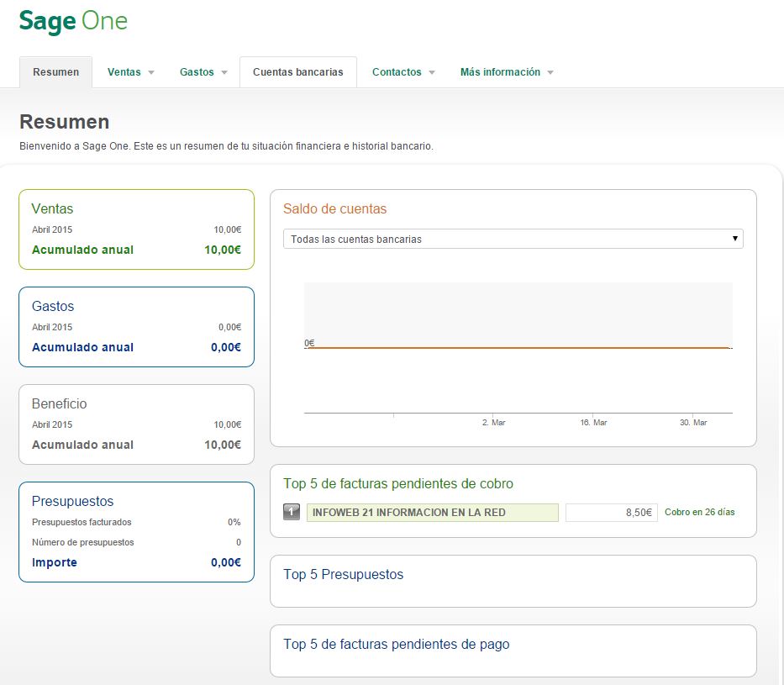This screenshot has height=685, width=784.
Task: Click 'Abril 2015' in Beneficio card
Action: click(52, 424)
